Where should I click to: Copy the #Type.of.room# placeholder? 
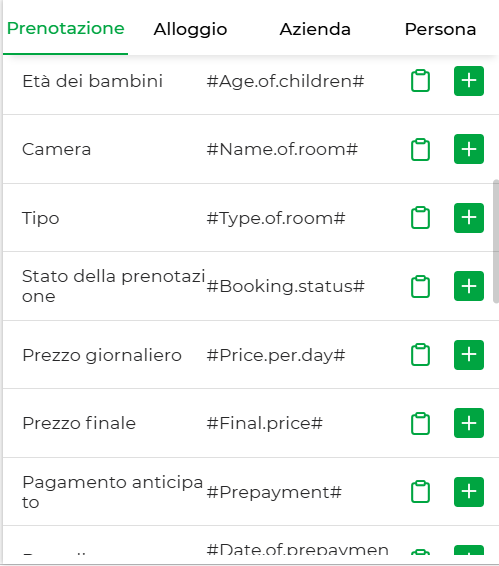[420, 218]
